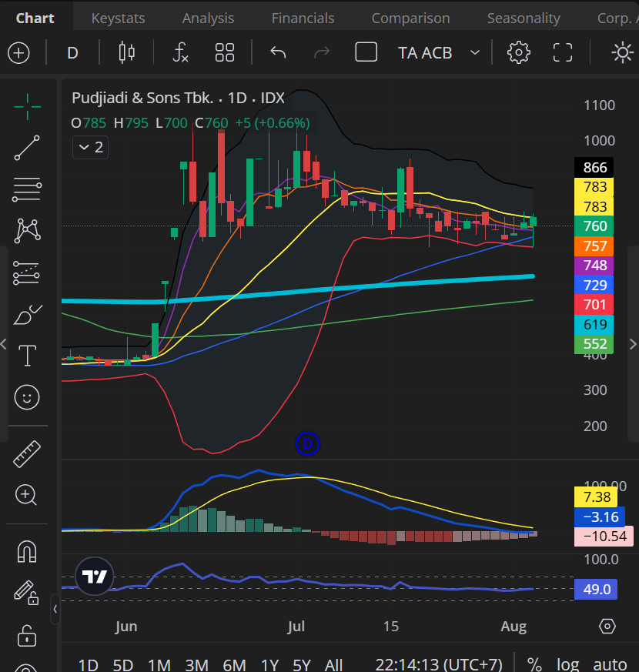Switch to the Chart tab
The width and height of the screenshot is (639, 672).
pos(35,18)
